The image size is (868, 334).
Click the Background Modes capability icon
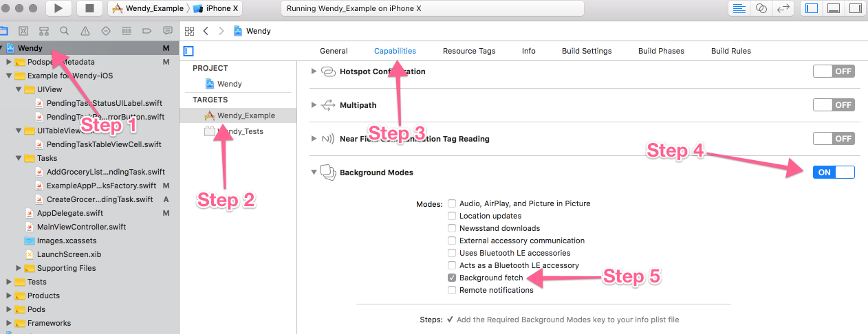(x=327, y=172)
